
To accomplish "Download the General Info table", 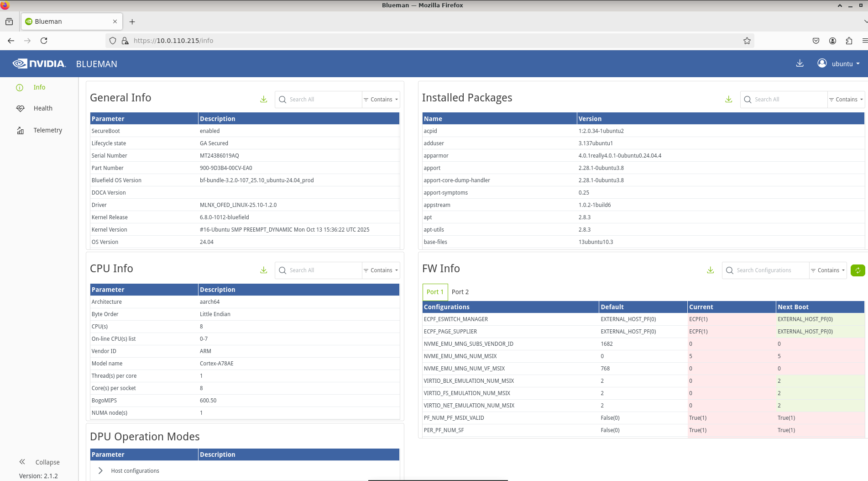I will [x=264, y=99].
